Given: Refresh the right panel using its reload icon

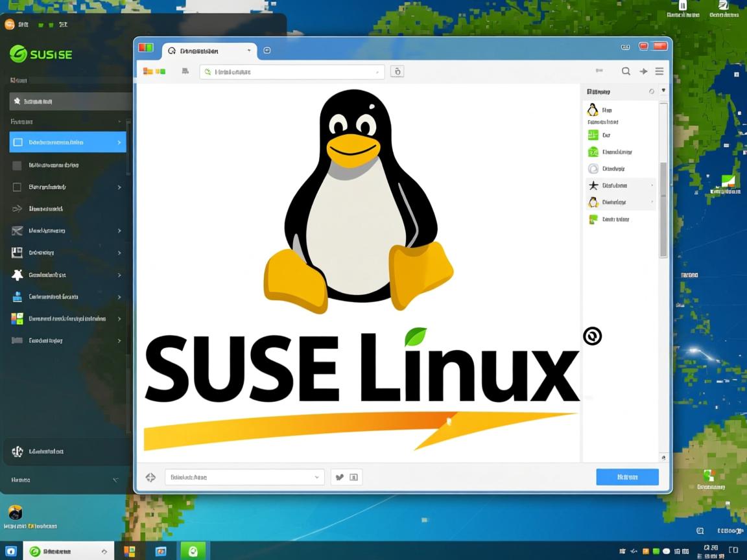Looking at the screenshot, I should coord(652,91).
